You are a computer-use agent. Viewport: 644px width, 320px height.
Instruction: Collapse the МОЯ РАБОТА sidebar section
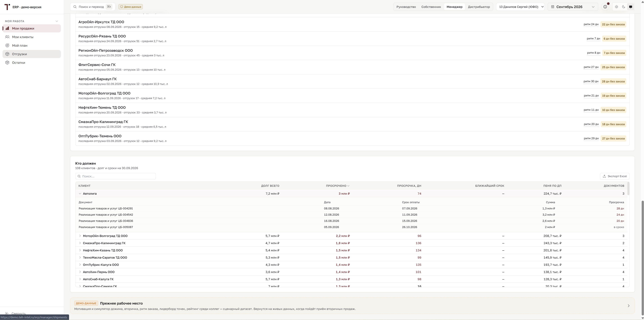click(x=57, y=21)
